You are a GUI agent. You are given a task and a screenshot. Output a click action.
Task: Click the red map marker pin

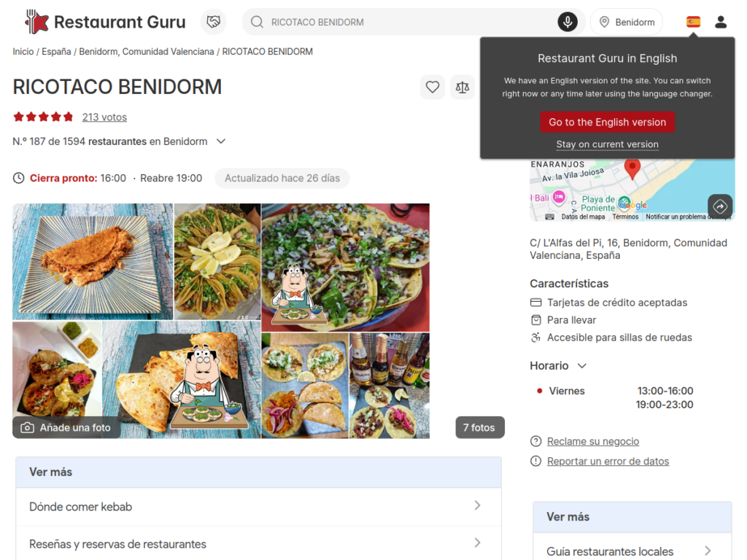click(x=632, y=169)
